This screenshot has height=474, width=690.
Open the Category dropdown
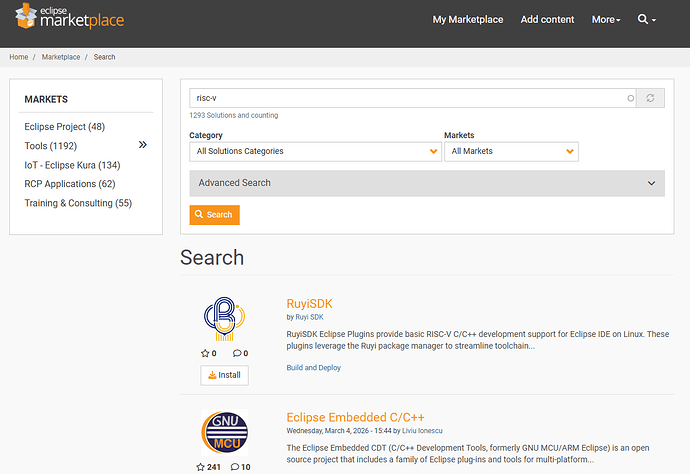tap(316, 151)
